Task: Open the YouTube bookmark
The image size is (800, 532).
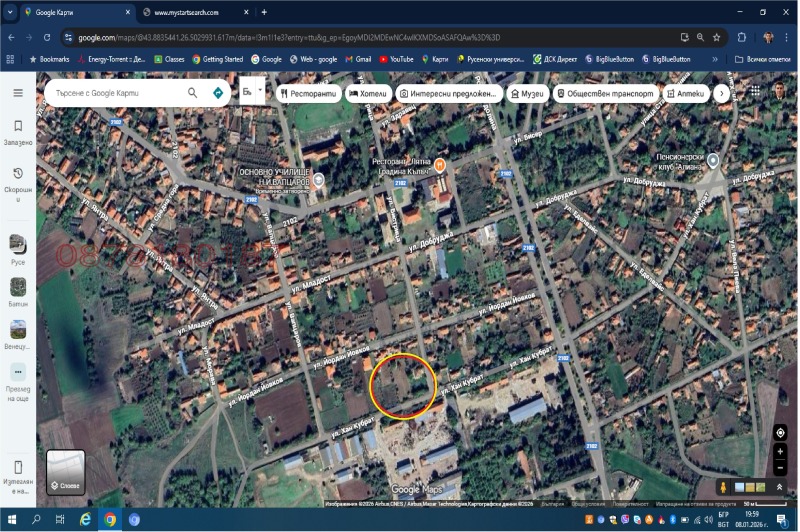Action: (x=396, y=59)
